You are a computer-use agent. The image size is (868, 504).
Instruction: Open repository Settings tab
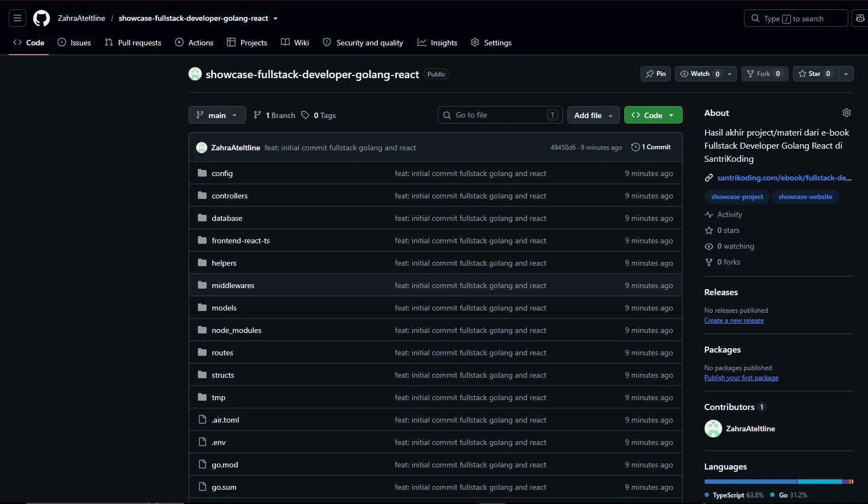click(491, 42)
